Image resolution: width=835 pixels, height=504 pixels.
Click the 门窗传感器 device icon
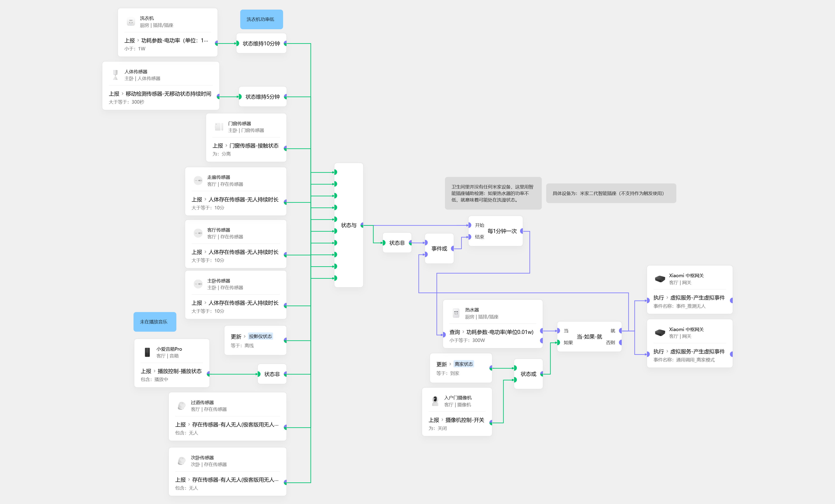pyautogui.click(x=219, y=127)
